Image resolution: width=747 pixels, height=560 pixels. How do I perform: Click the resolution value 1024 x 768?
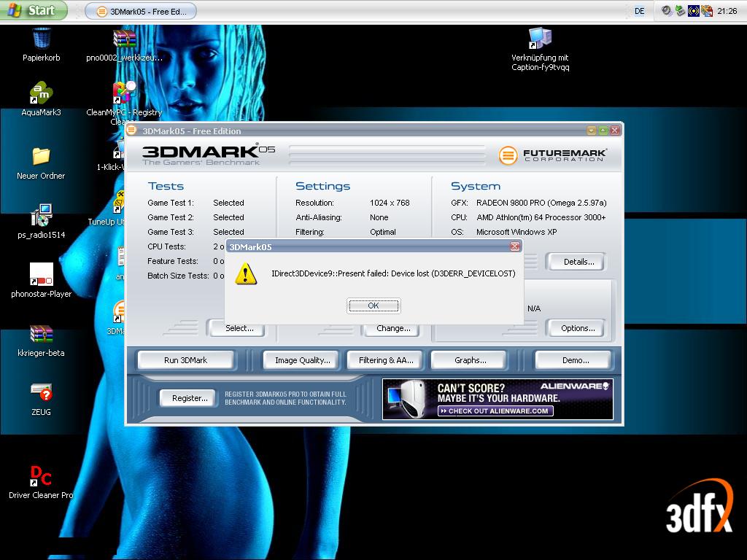[x=390, y=203]
